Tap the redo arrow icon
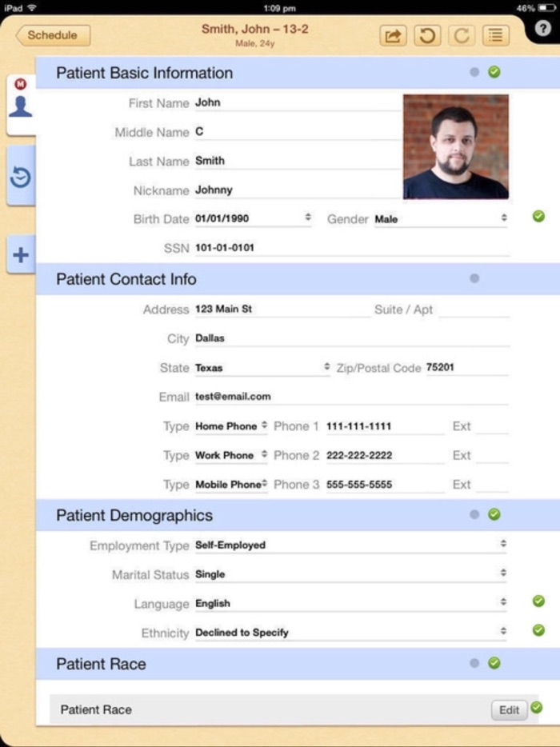This screenshot has width=560, height=747. click(x=462, y=36)
